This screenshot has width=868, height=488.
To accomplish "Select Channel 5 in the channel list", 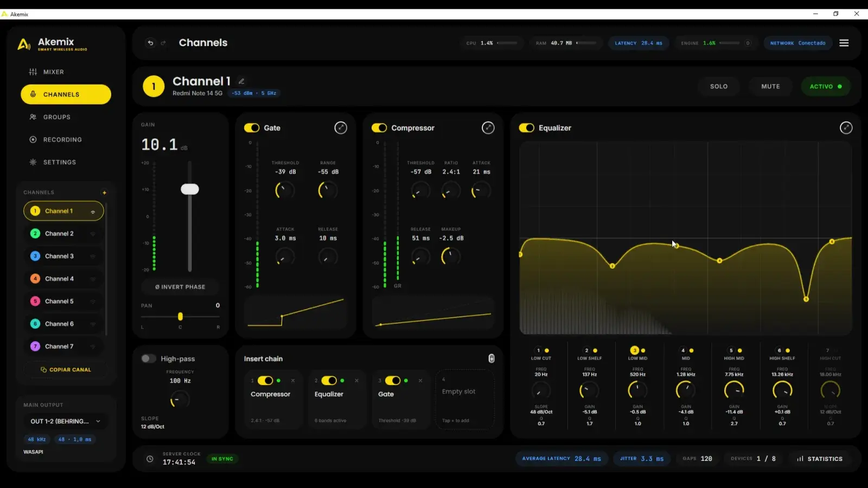I will click(x=63, y=301).
